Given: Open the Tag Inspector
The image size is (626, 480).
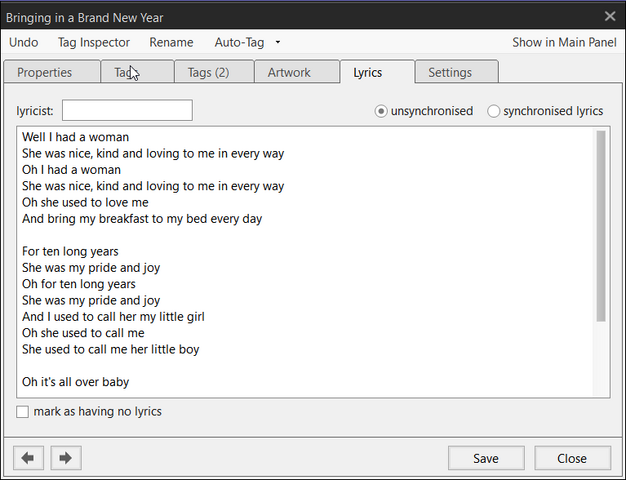Looking at the screenshot, I should (x=94, y=42).
